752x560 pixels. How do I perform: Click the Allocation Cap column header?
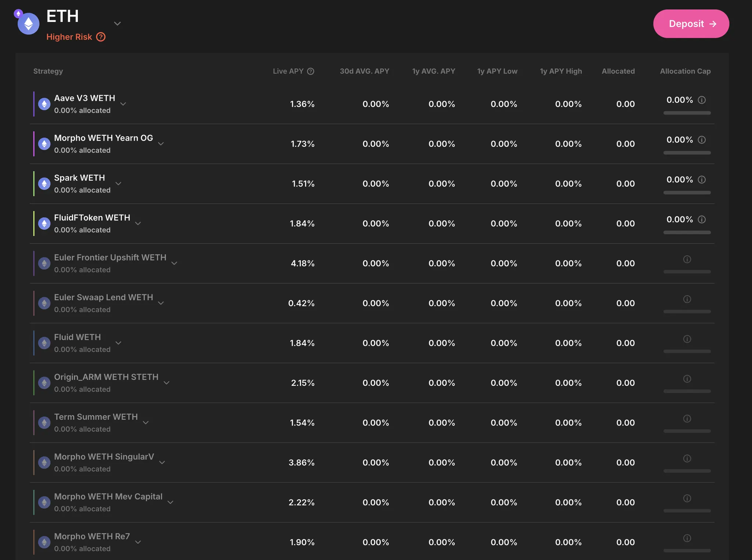685,71
